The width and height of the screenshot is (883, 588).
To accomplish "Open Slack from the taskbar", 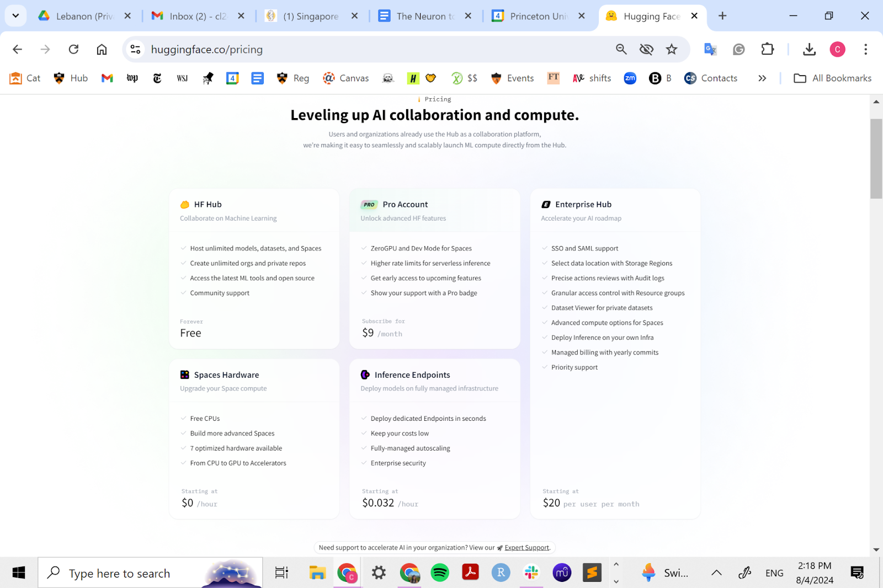I will point(531,573).
